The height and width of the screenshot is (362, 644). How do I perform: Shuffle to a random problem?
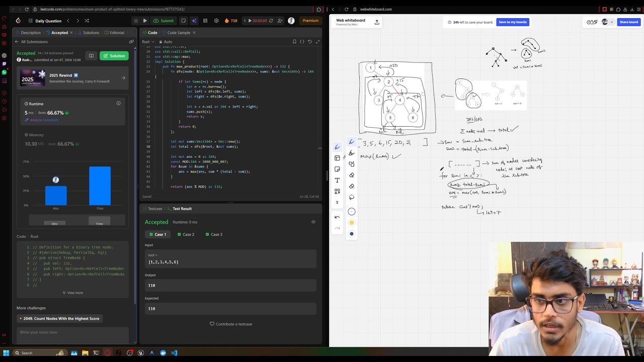tap(87, 21)
